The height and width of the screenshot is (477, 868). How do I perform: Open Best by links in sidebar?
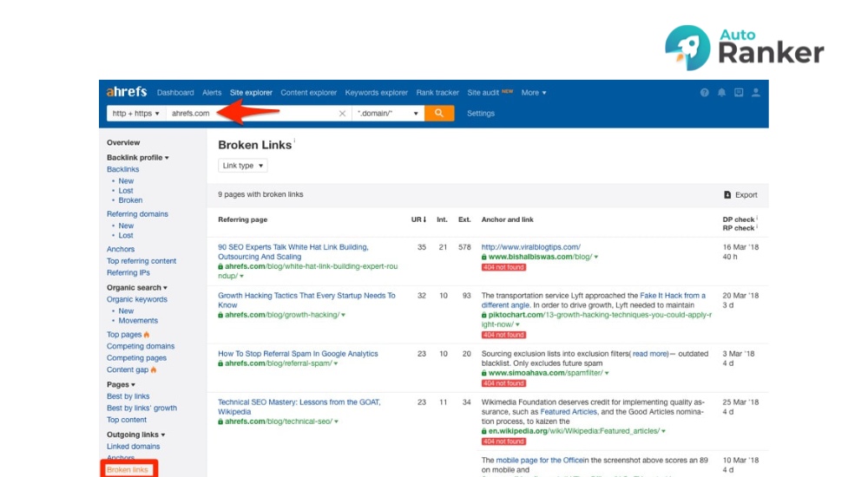tap(128, 396)
